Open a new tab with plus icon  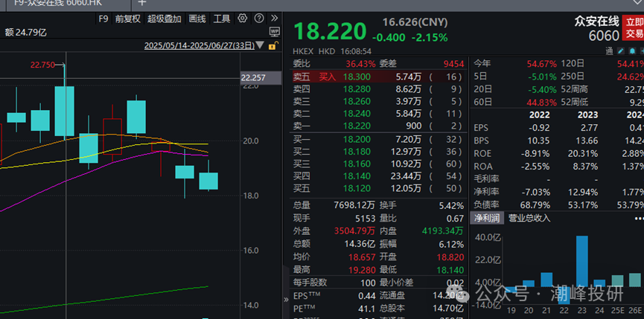(141, 3)
